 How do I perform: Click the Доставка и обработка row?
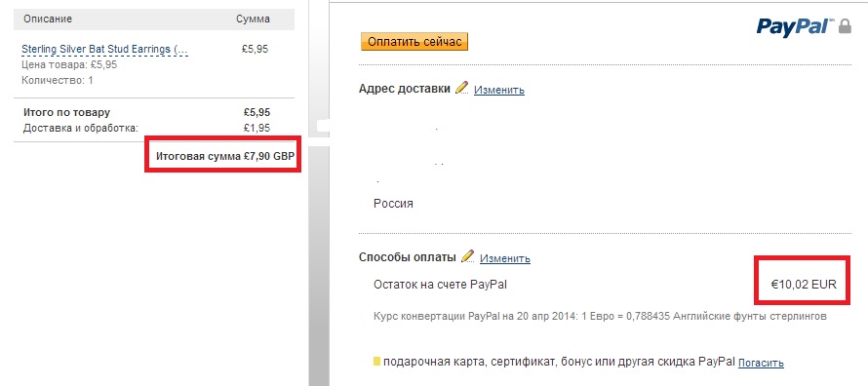click(x=146, y=129)
